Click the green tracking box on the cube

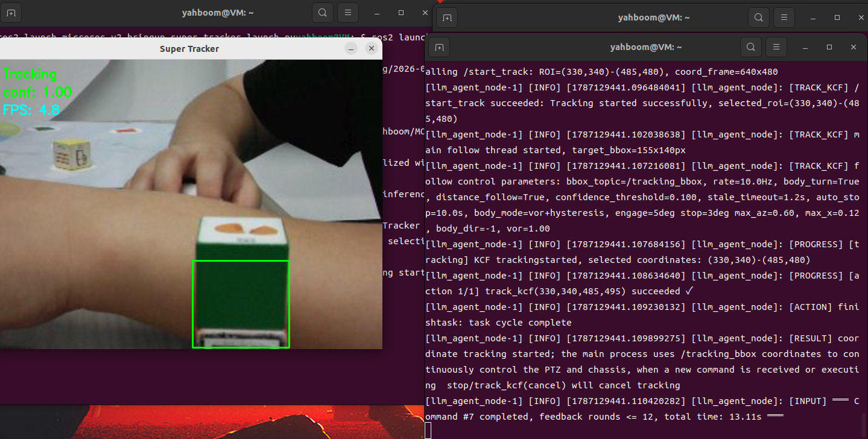pos(241,304)
